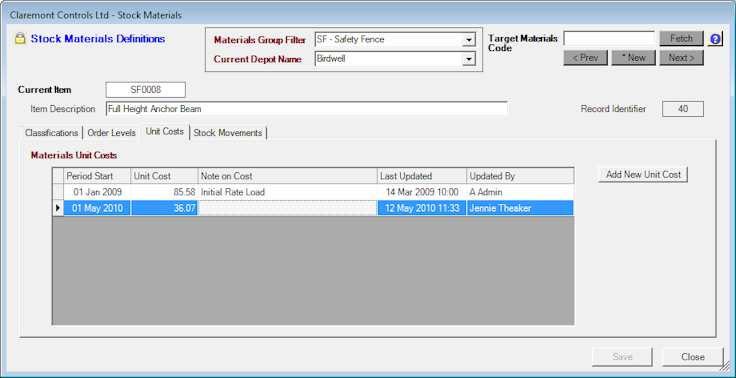The height and width of the screenshot is (378, 736).
Task: Click Add New Unit Cost button
Action: pyautogui.click(x=643, y=175)
